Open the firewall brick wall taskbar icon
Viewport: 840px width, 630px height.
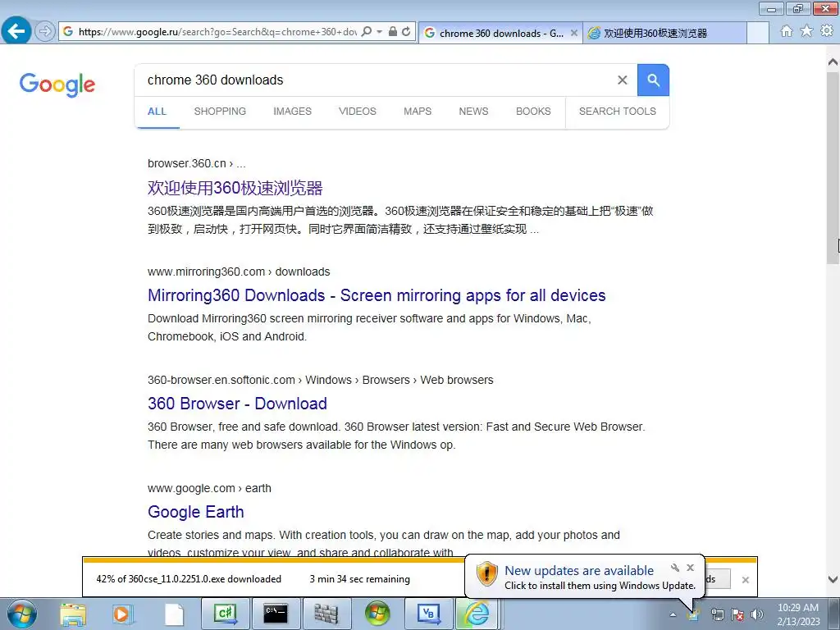pos(326,614)
